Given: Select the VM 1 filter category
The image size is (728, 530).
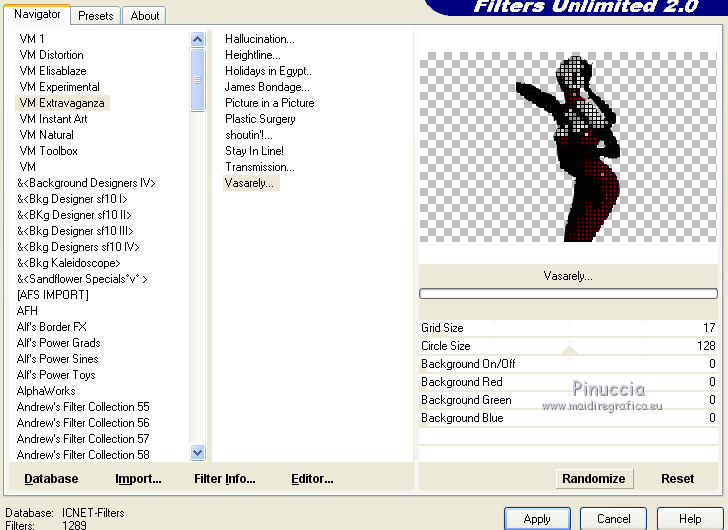Looking at the screenshot, I should [x=32, y=39].
